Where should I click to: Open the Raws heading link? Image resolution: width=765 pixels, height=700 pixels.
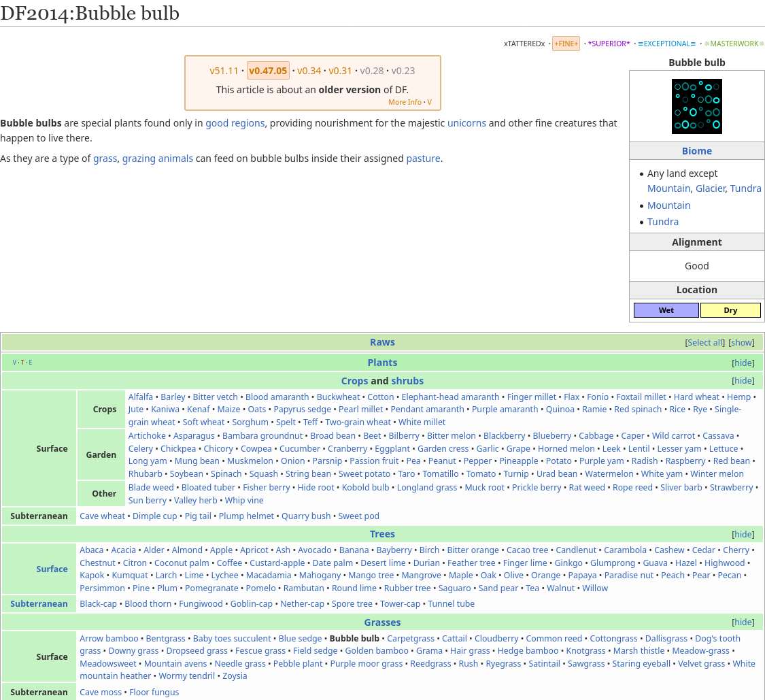(x=382, y=342)
